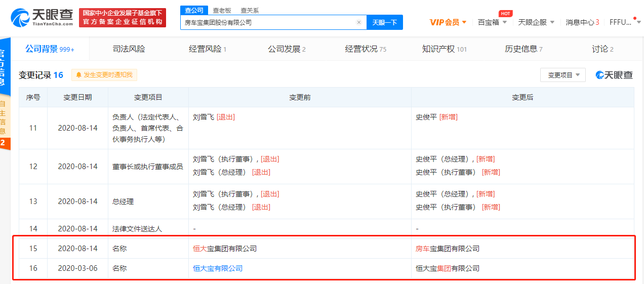
Task: Open the FFFU user account menu
Action: [625, 22]
